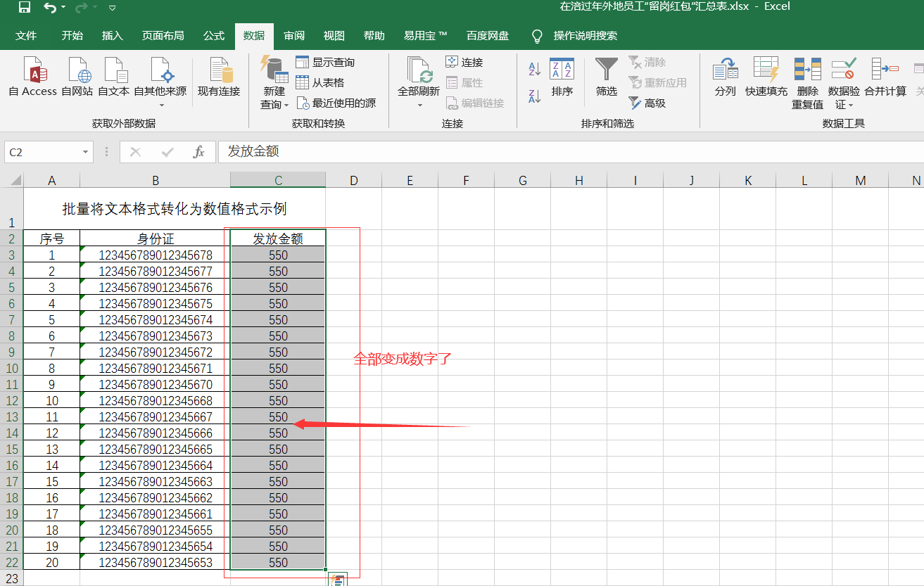
Task: Open the 排序 sort dialog
Action: pos(562,77)
